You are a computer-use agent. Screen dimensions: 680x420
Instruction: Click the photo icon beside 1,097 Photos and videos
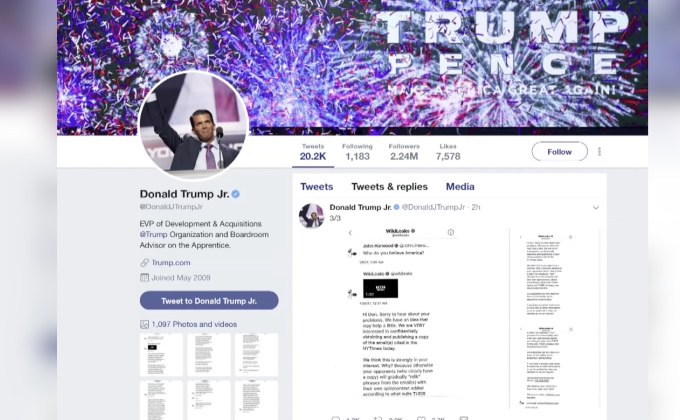[144, 324]
